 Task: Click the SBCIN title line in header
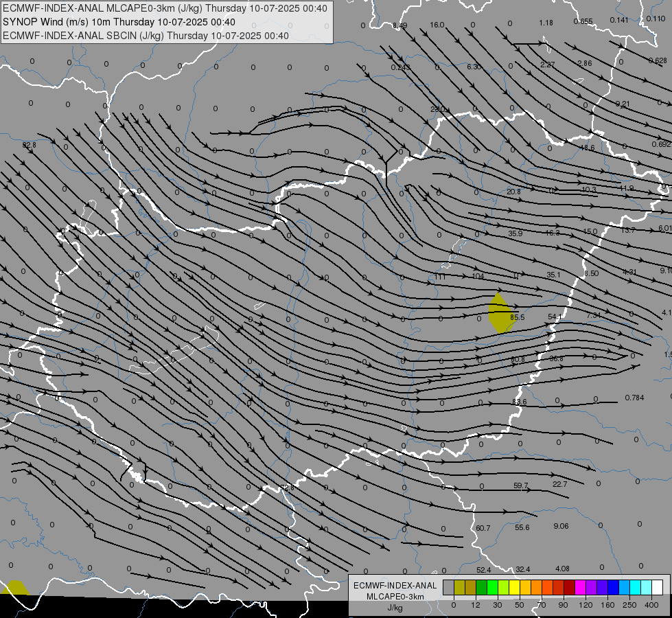click(146, 36)
